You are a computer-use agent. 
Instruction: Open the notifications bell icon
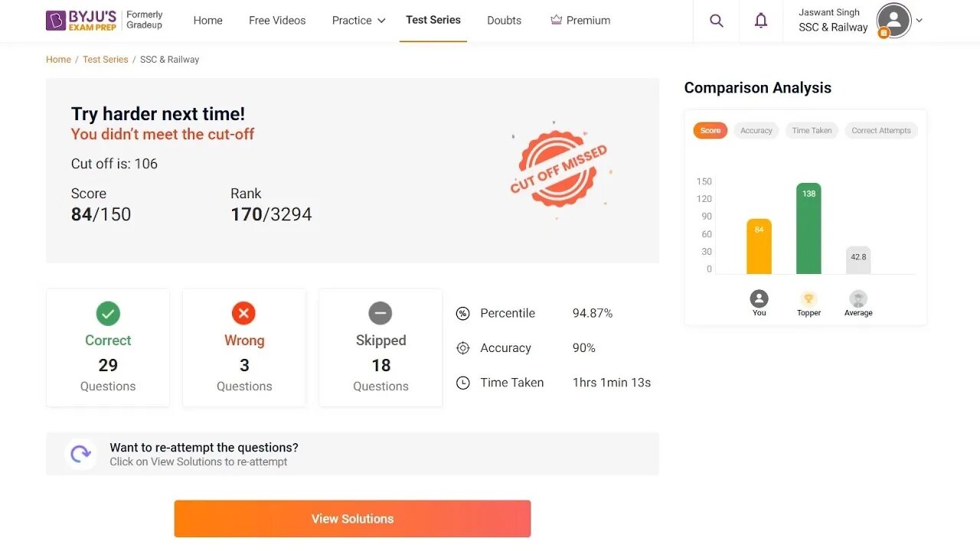tap(761, 21)
